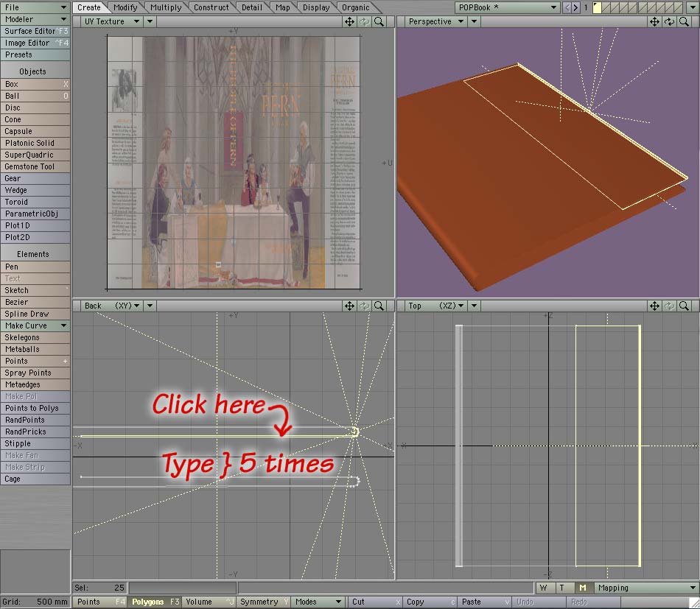Click the zoom magnifier in Back viewport
This screenshot has height=609, width=700.
click(x=379, y=306)
